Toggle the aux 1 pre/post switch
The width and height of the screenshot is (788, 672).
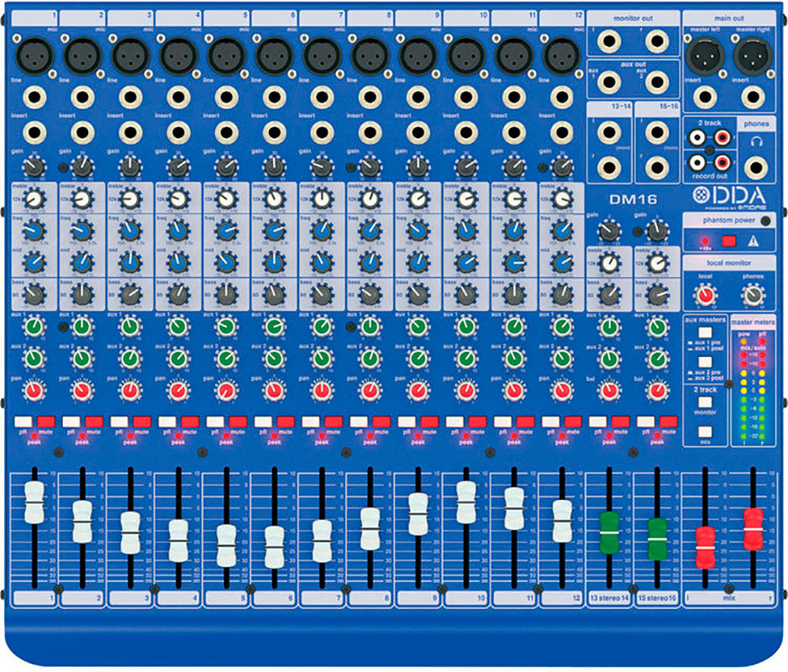pos(705,333)
